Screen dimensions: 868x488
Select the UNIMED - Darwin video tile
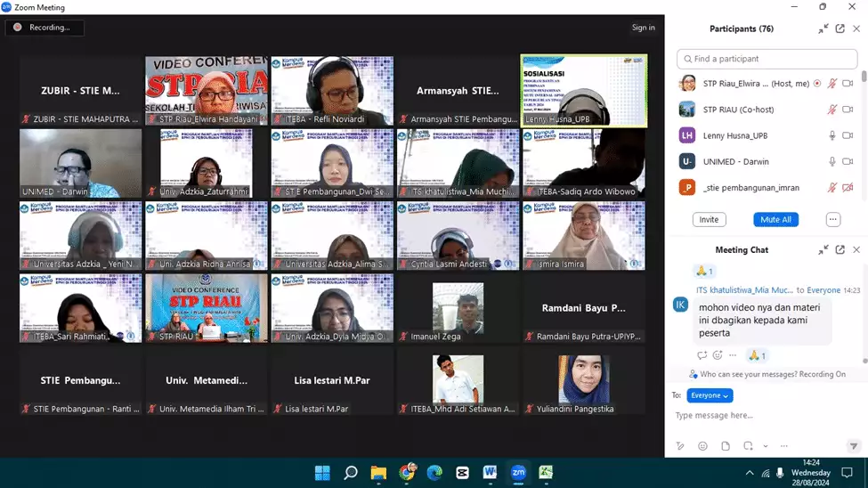81,163
